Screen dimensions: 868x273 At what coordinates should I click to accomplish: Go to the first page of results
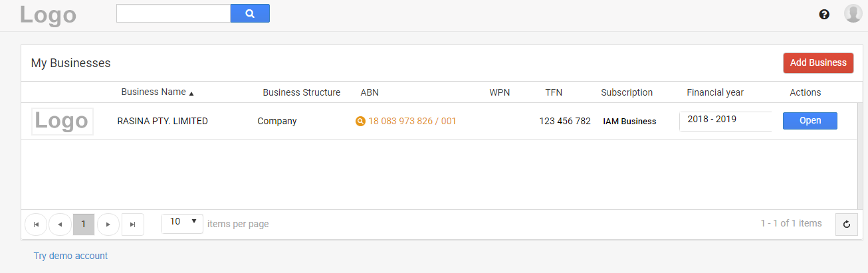(36, 225)
